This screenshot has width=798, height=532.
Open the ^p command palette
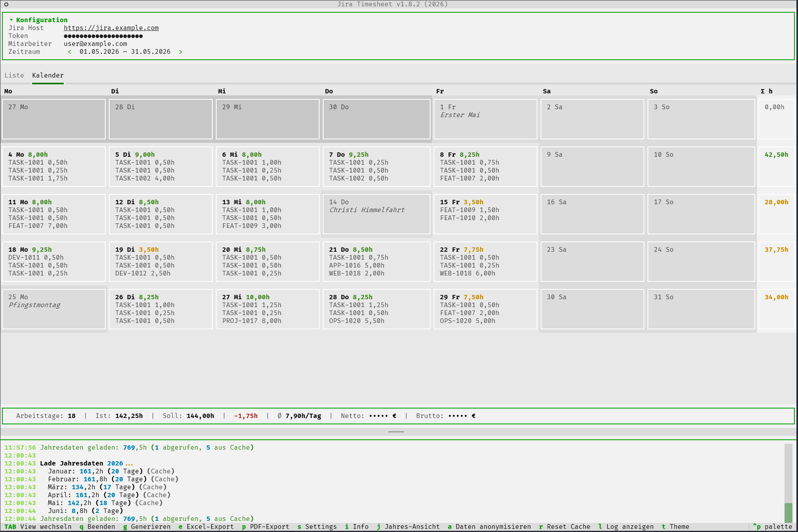coord(773,527)
